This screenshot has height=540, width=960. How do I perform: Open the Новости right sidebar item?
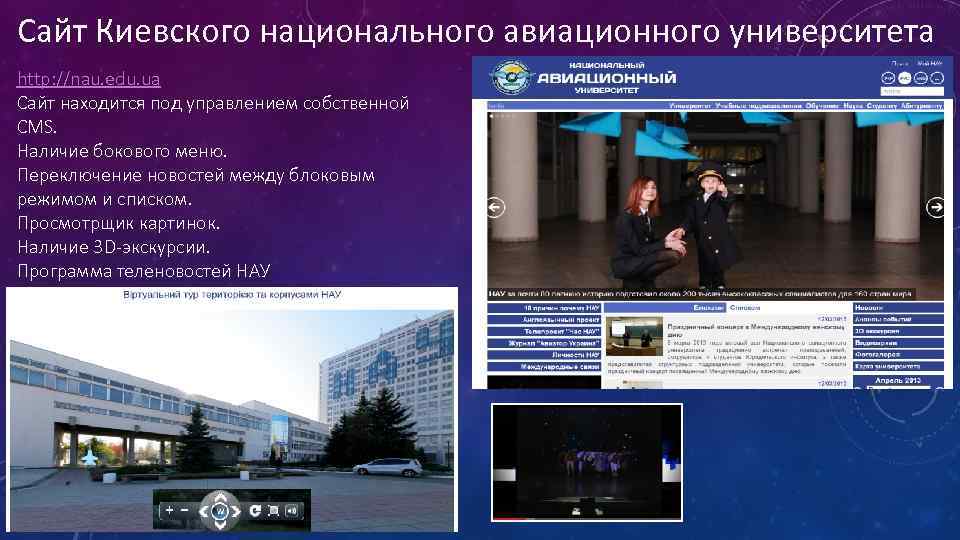[x=898, y=308]
